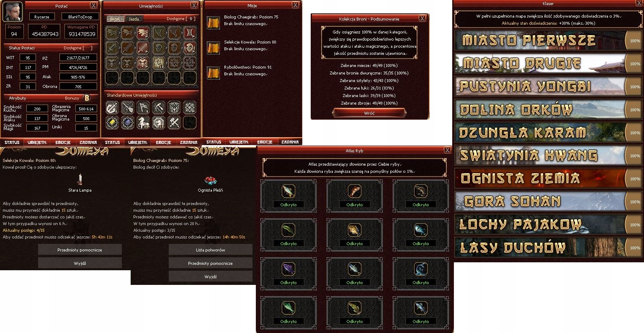
Task: Select the sword skill with P mark
Action: pyautogui.click(x=143, y=48)
